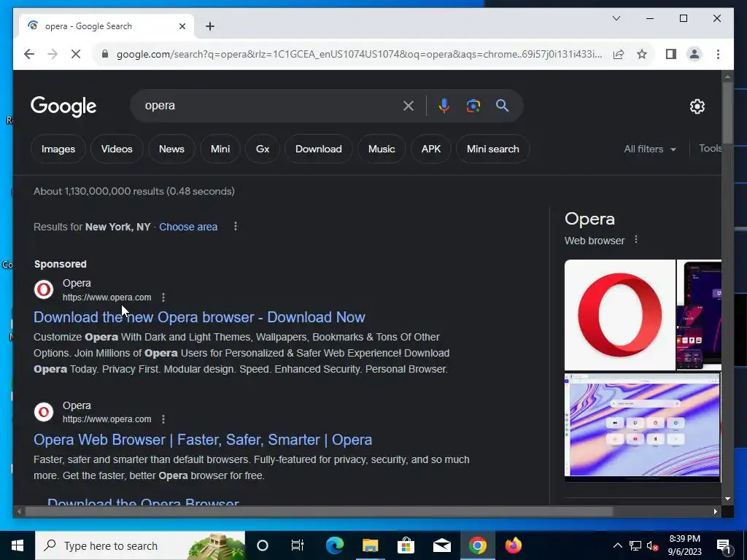Select the Gx search chip
Image resolution: width=747 pixels, height=560 pixels.
pyautogui.click(x=263, y=149)
